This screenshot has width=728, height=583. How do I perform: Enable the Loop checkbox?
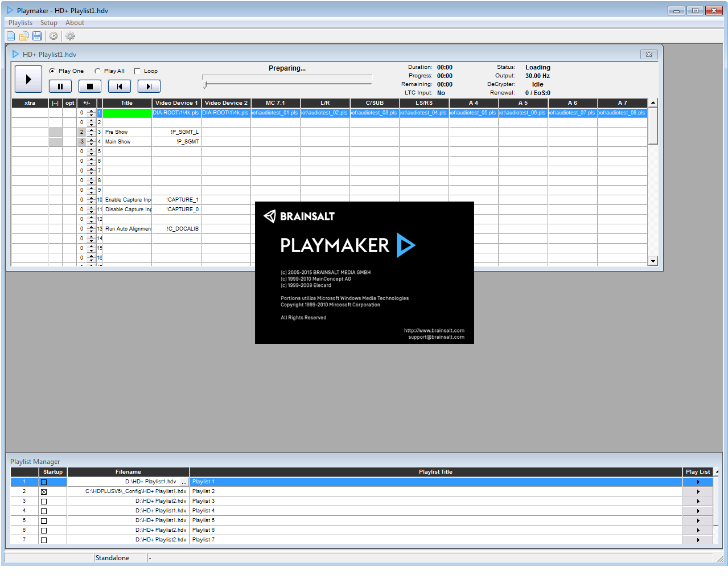coord(137,71)
